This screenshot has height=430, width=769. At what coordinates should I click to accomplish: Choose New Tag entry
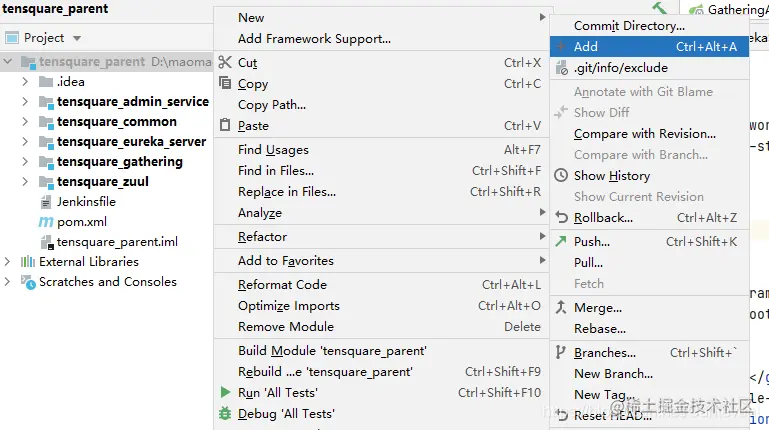(649, 394)
